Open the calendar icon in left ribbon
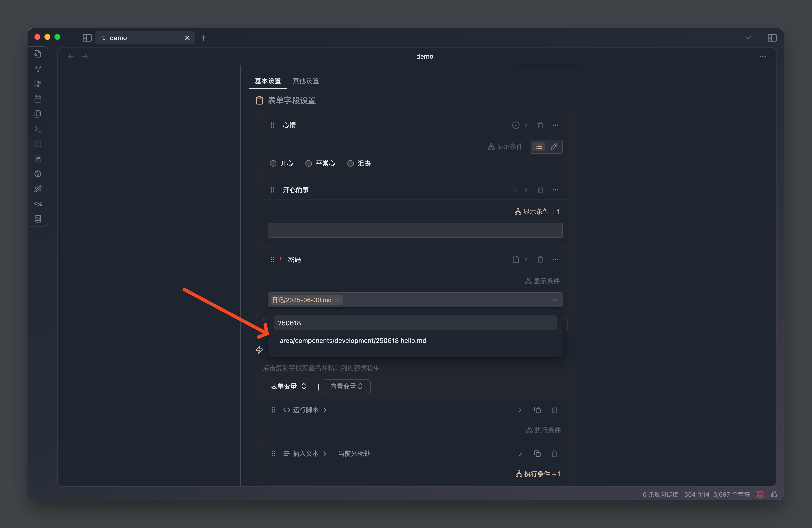 click(x=38, y=99)
